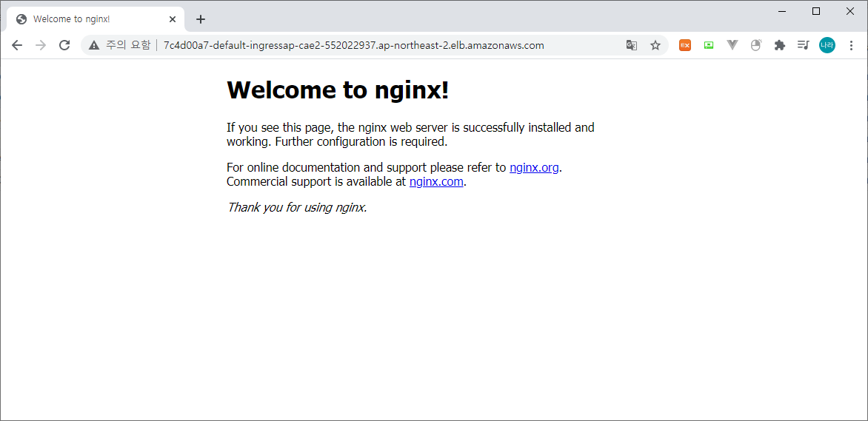
Task: Go back to the previous page
Action: point(17,45)
